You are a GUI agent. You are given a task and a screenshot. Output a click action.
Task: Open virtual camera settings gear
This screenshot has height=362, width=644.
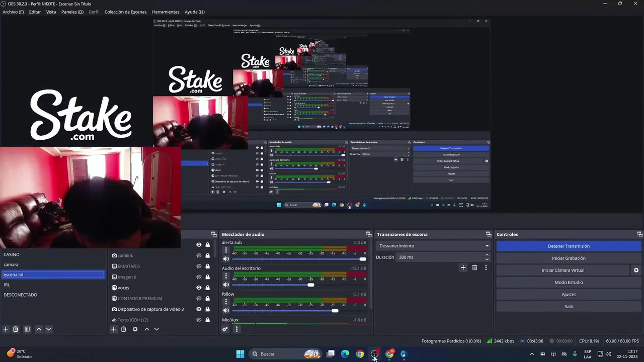click(x=636, y=270)
